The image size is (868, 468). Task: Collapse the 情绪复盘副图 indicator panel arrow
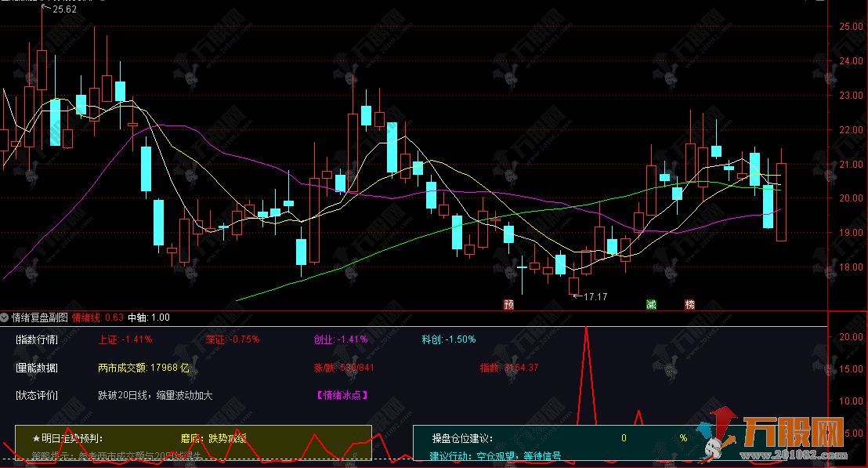(5, 317)
